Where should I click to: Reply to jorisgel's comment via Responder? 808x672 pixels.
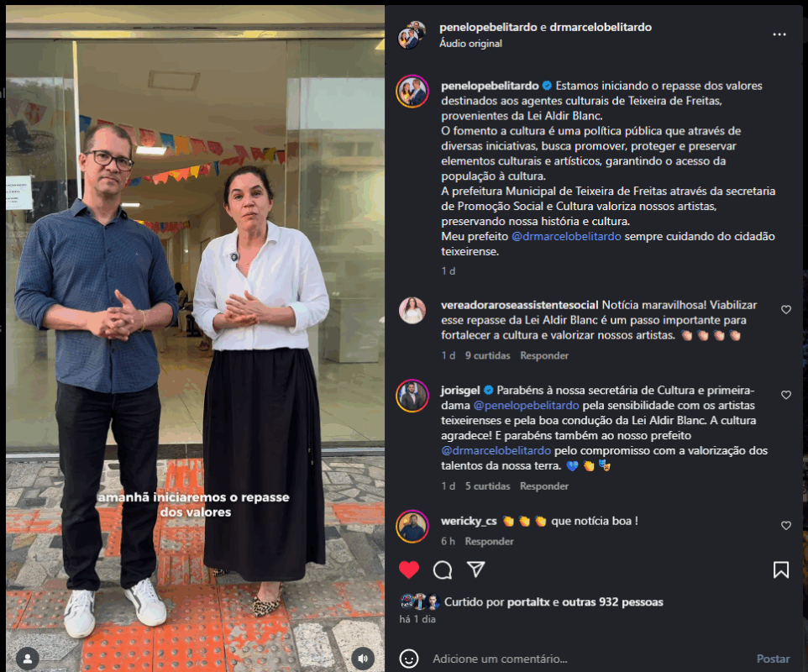coord(544,486)
